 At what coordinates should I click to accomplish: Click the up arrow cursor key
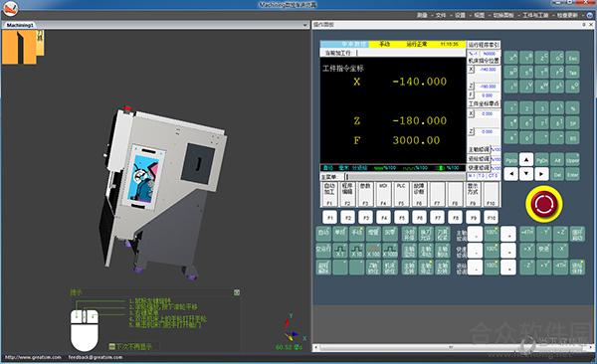pos(526,159)
